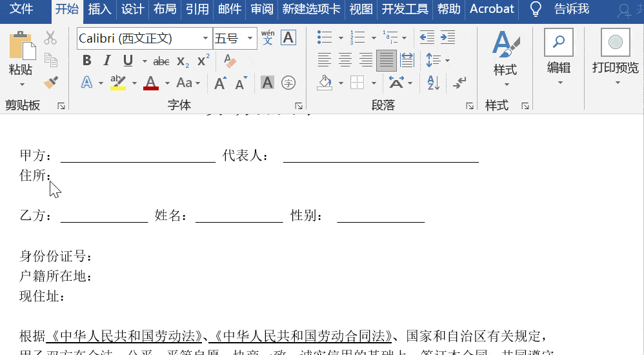This screenshot has width=644, height=355.
Task: Launch Paragraph dialog box
Action: [x=470, y=106]
